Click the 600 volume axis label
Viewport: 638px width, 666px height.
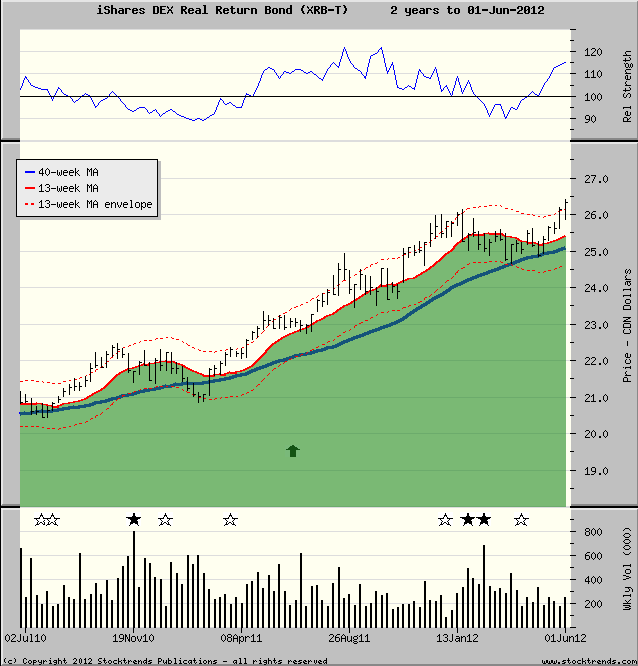[593, 556]
